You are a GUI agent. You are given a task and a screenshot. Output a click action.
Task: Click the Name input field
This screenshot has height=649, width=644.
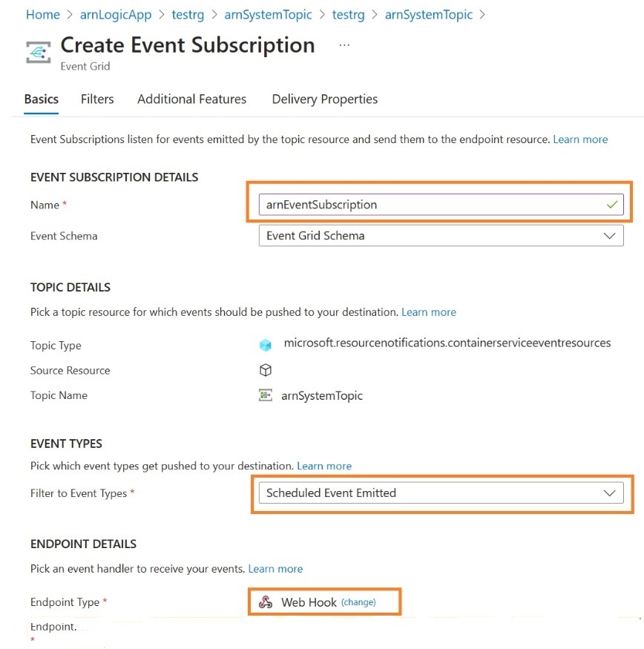pyautogui.click(x=430, y=205)
